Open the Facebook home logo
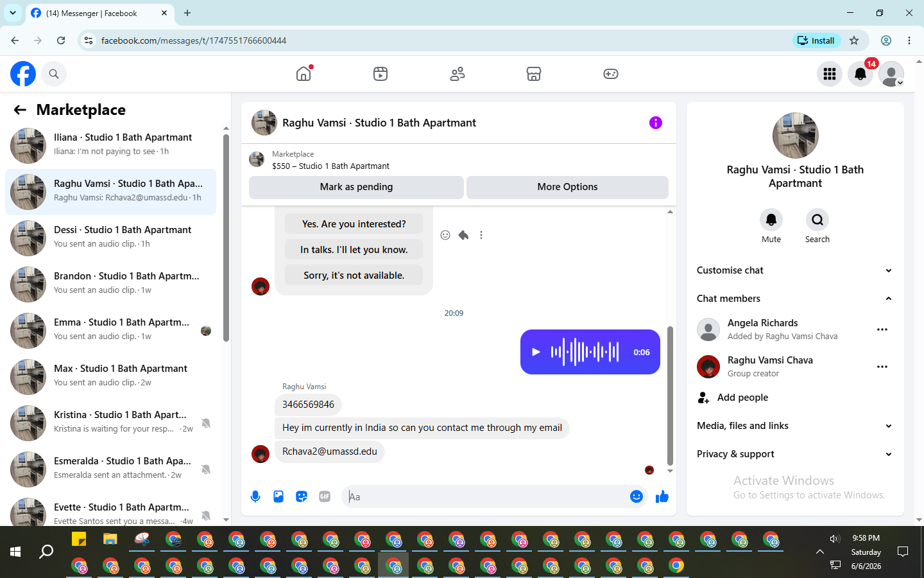Viewport: 924px width, 578px height. 23,74
